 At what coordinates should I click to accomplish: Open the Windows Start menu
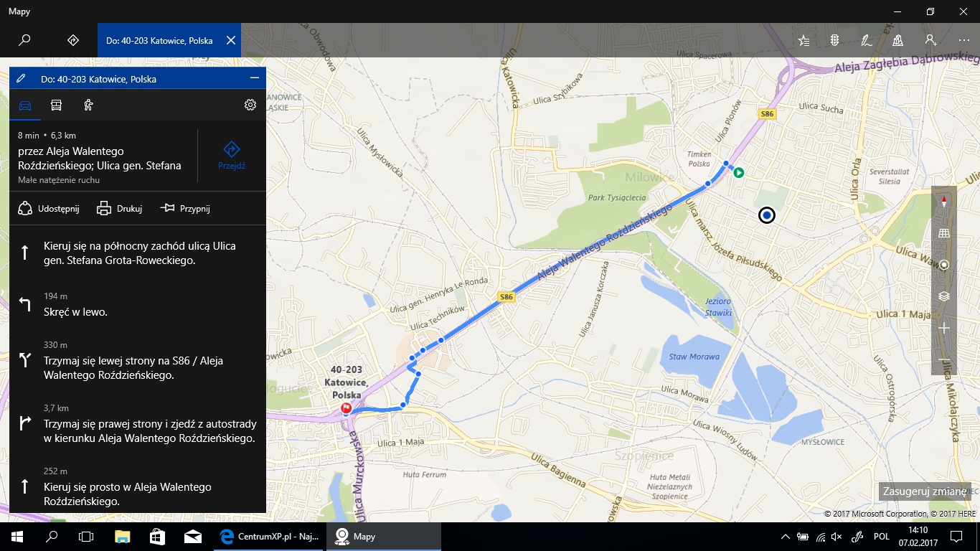[x=17, y=536]
